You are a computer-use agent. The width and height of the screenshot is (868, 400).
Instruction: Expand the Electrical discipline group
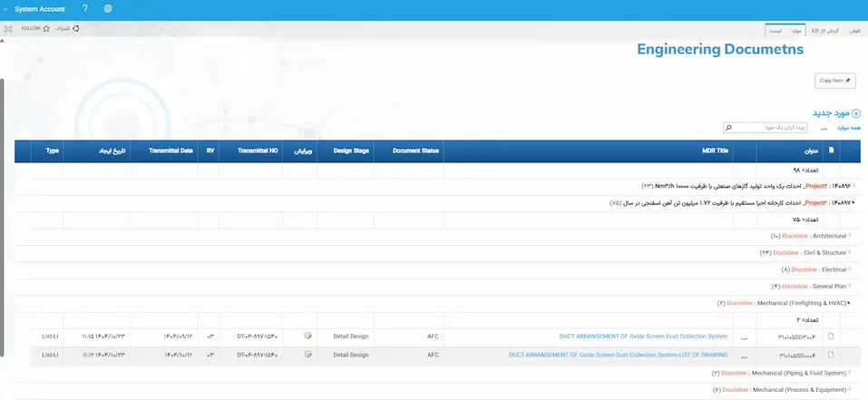(849, 269)
